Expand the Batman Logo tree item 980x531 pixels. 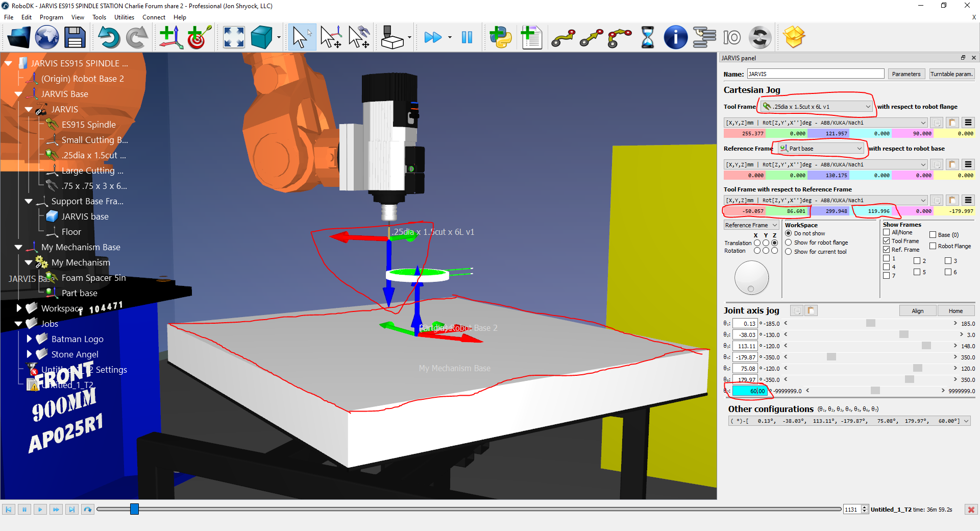click(29, 339)
